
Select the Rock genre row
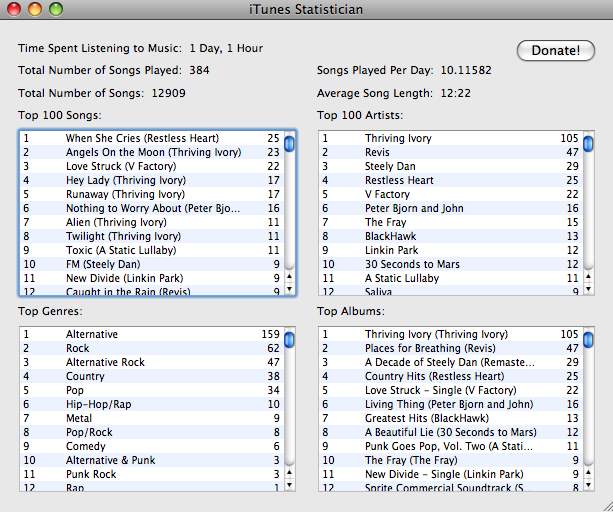152,348
